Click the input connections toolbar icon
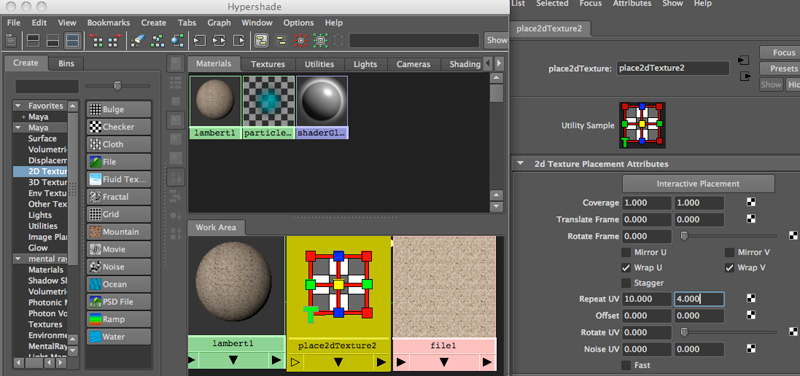Viewport: 800px width, 376px height. pyautogui.click(x=199, y=40)
